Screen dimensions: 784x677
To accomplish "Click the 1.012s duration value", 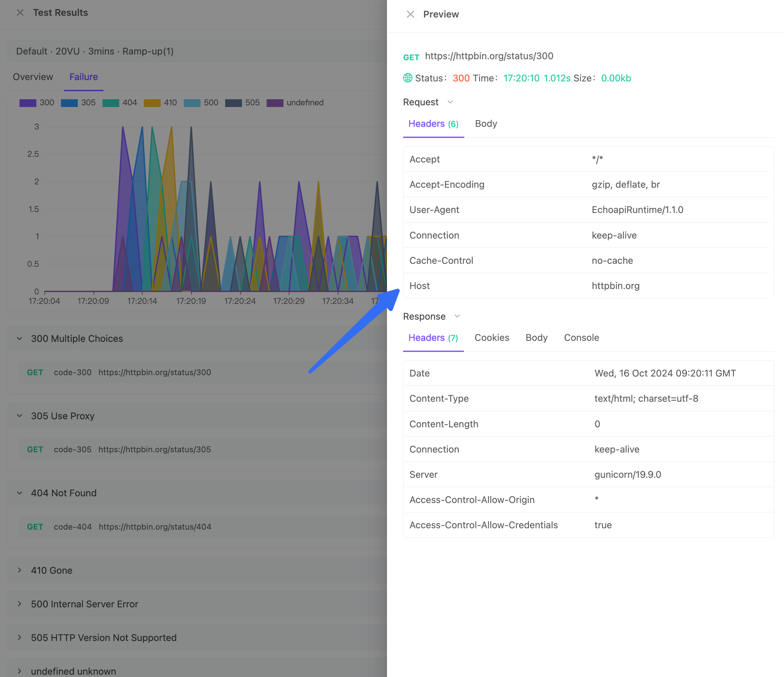I will pos(557,78).
